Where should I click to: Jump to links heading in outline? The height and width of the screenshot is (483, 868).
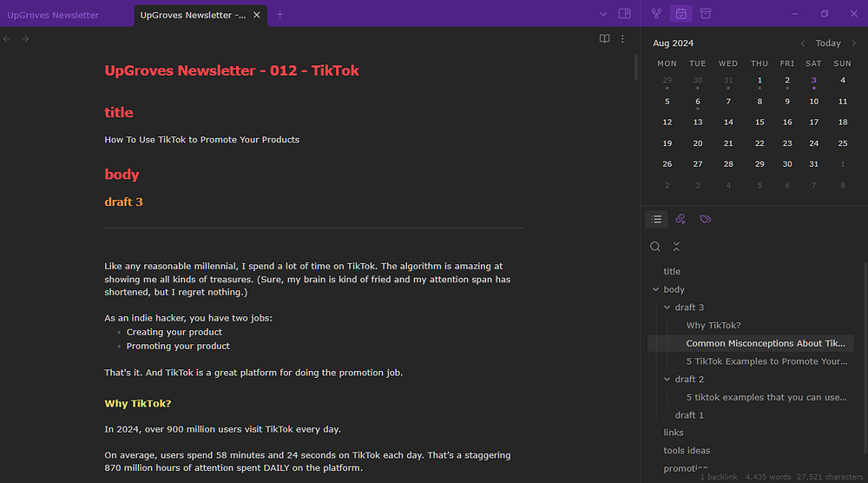coord(674,433)
